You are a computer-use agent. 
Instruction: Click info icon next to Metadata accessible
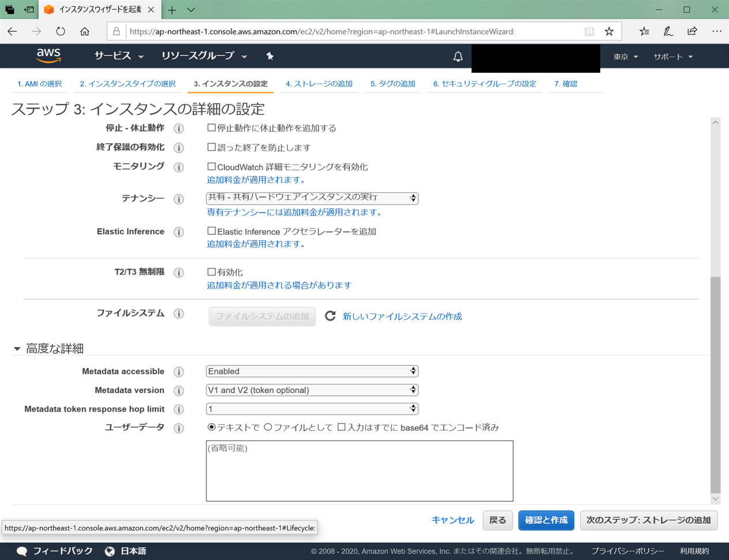pyautogui.click(x=179, y=372)
